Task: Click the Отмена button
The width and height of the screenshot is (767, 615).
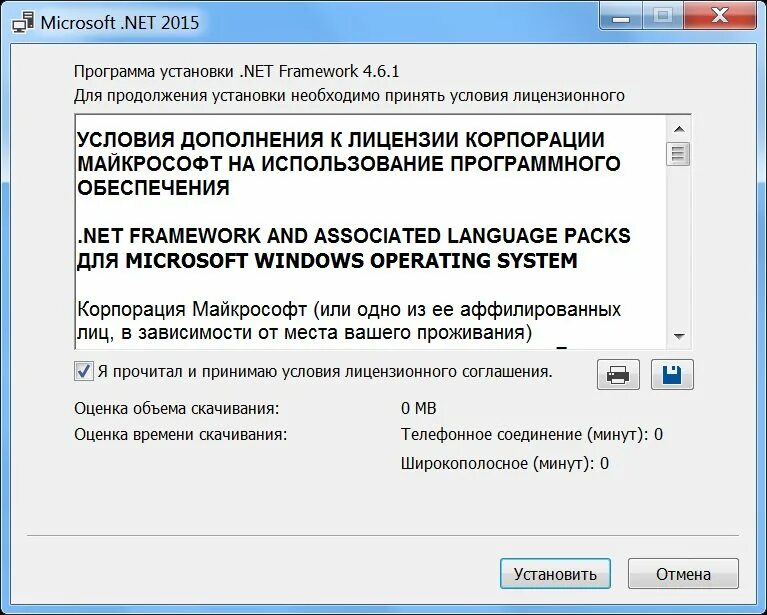Action: (x=683, y=573)
